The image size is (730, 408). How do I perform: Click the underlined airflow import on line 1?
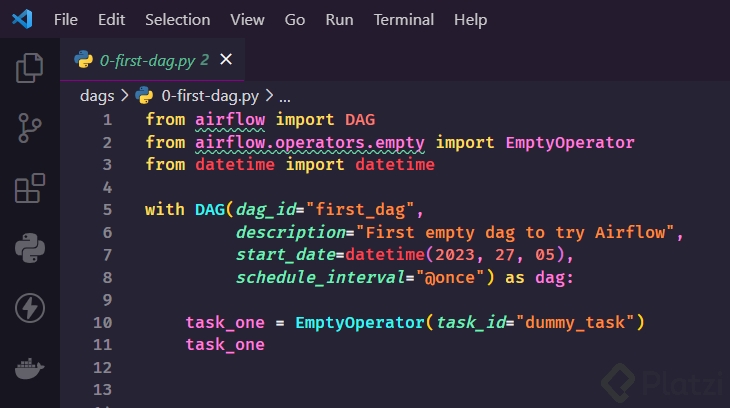(x=230, y=120)
